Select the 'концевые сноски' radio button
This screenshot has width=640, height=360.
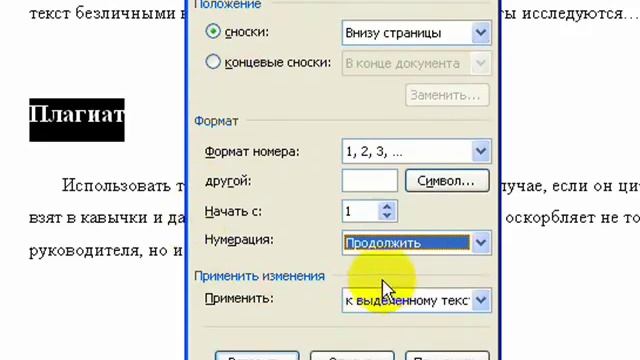point(213,62)
